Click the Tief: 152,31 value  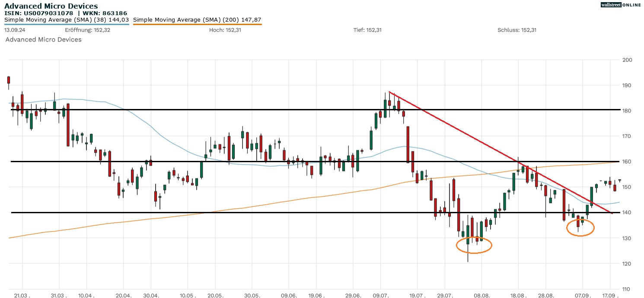click(x=367, y=30)
